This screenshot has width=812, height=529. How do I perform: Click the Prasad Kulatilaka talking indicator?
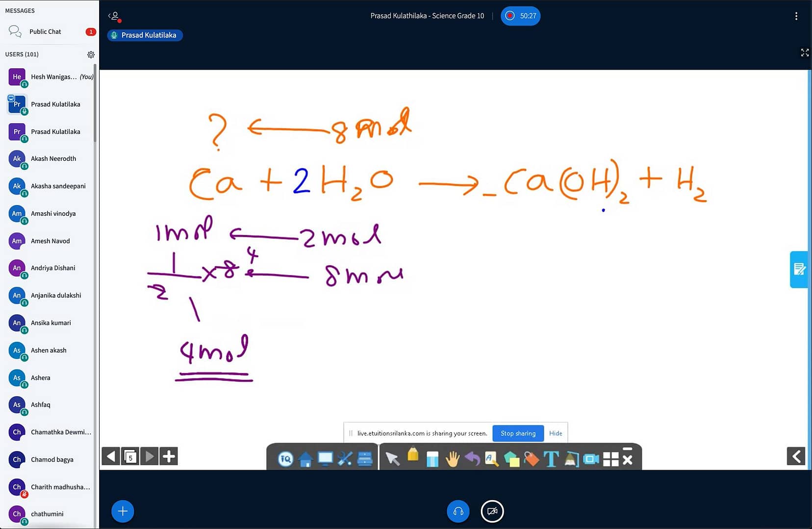coord(145,35)
